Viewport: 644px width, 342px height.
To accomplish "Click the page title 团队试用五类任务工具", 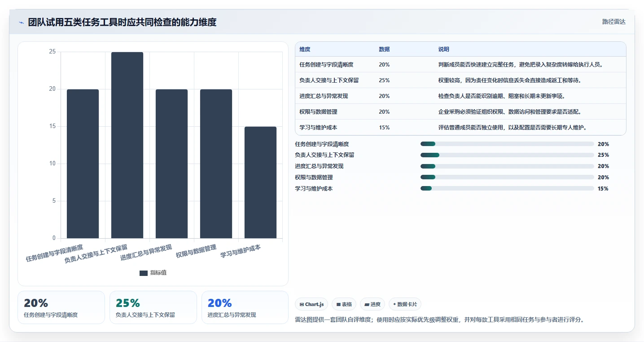I will [122, 22].
